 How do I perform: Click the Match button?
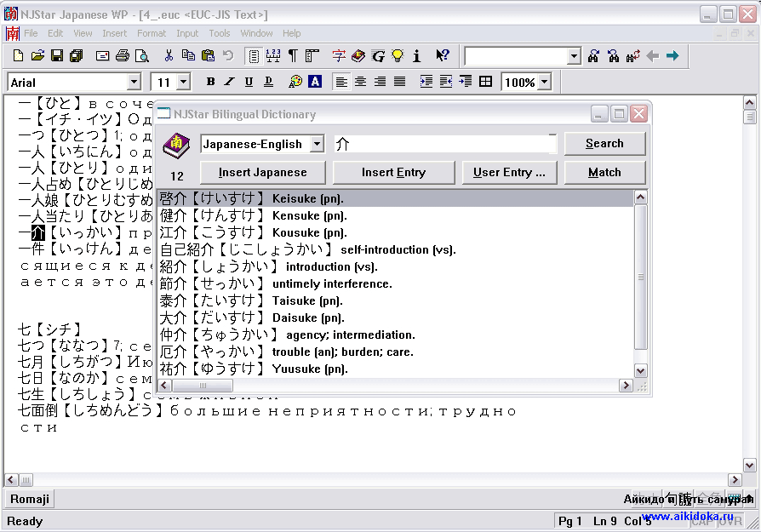pos(604,173)
